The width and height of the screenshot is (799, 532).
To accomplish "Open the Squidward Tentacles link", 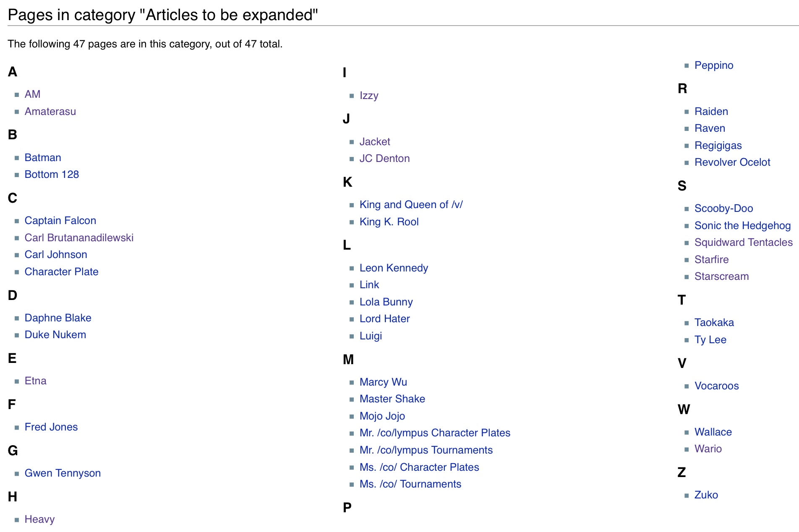I will [743, 243].
